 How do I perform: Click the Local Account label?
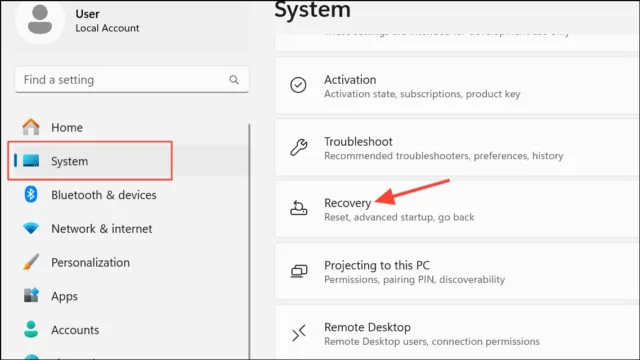107,28
